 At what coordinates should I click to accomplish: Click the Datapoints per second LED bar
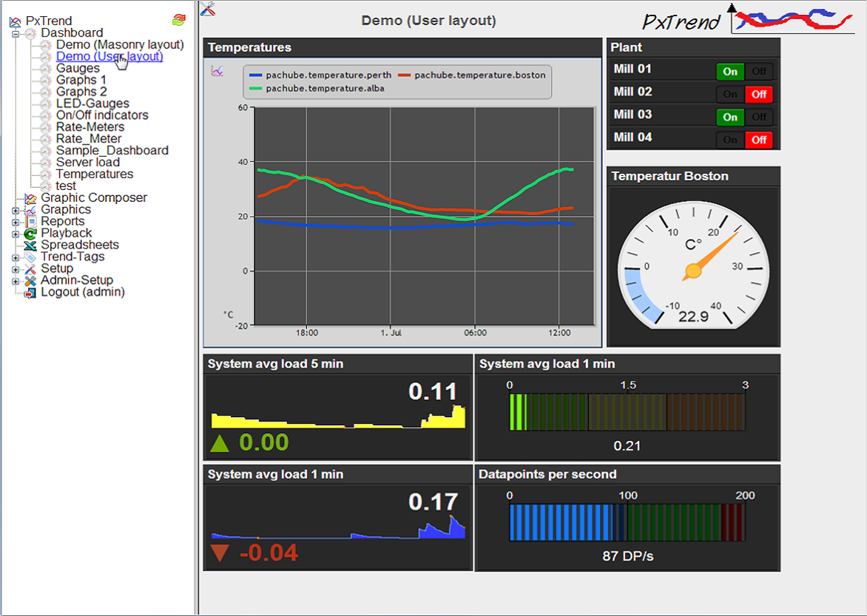627,522
